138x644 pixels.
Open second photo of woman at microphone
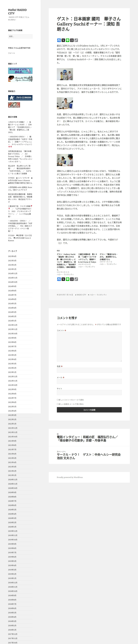pos(65,103)
